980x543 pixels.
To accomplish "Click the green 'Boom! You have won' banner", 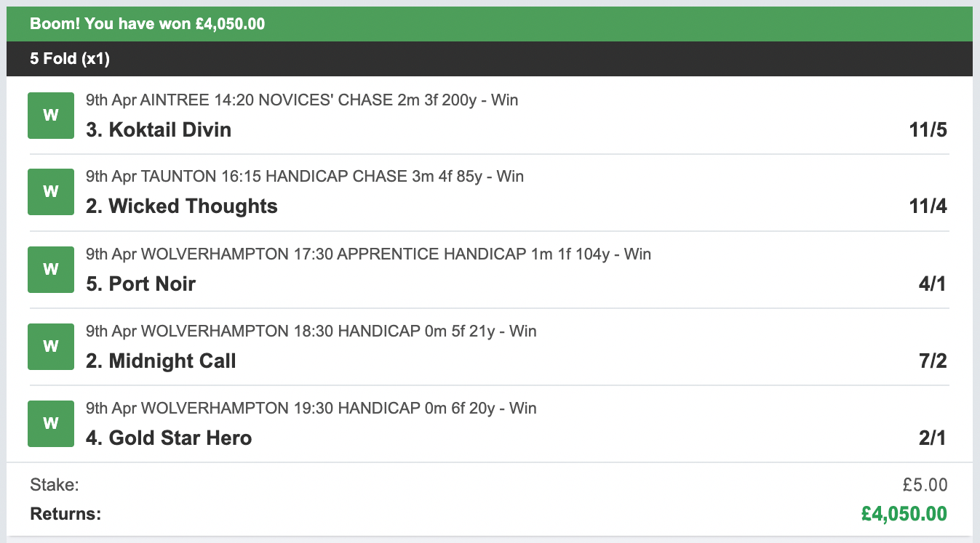I will (x=490, y=24).
